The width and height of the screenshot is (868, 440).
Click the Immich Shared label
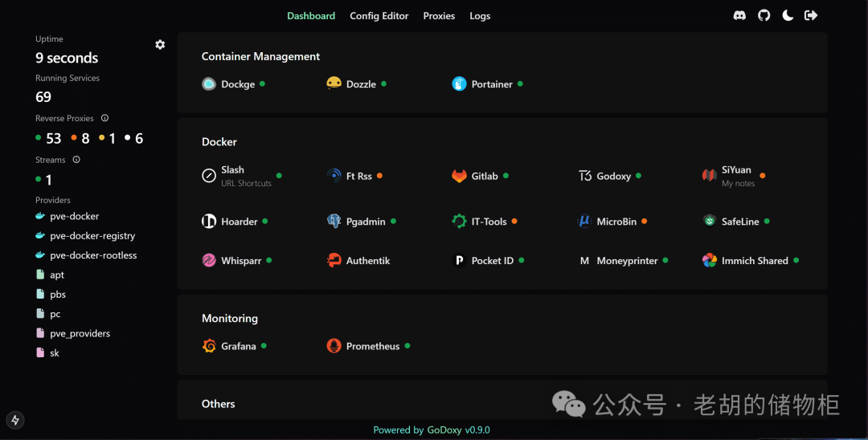point(755,260)
